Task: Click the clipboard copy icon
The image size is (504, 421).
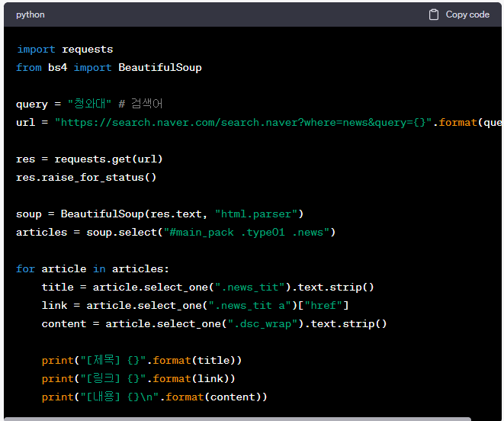Action: (433, 14)
